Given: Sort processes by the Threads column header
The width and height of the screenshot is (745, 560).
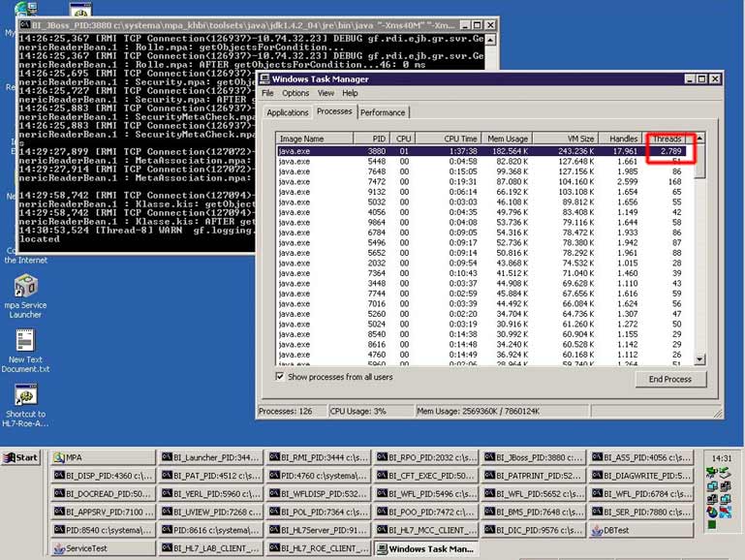Looking at the screenshot, I should coord(667,140).
